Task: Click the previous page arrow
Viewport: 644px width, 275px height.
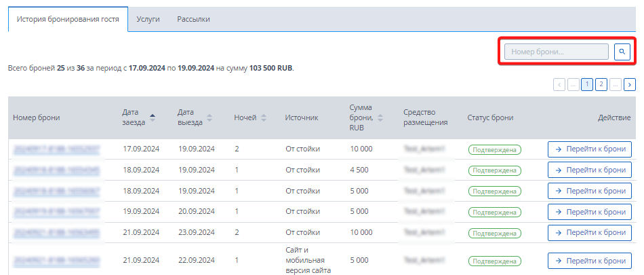Action: pos(559,84)
